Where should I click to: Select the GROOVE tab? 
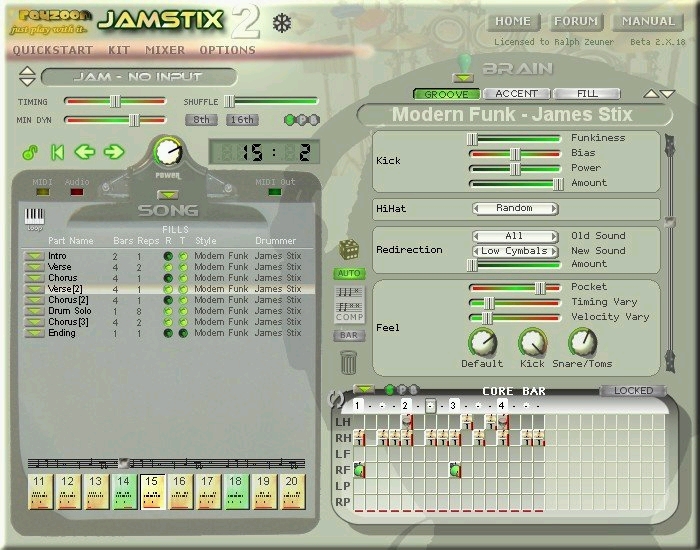tap(446, 94)
